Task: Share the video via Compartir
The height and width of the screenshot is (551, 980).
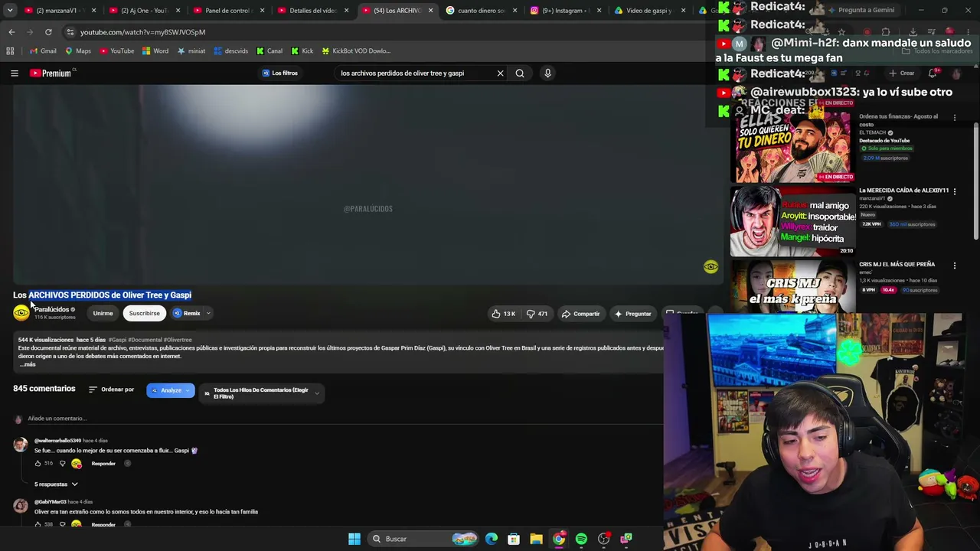Action: [x=580, y=314]
